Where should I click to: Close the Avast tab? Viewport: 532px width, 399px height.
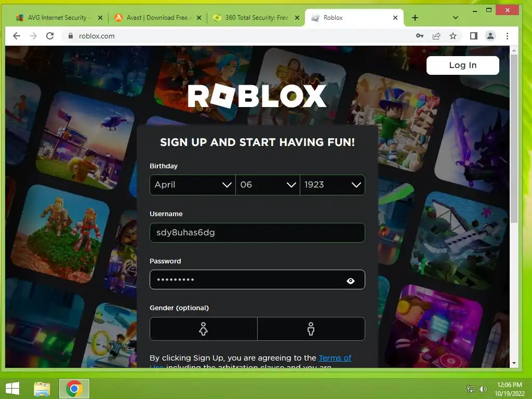click(x=199, y=18)
